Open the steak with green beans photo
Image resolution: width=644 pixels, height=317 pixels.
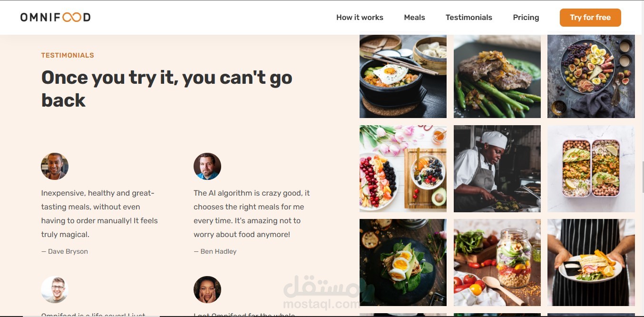point(497,76)
